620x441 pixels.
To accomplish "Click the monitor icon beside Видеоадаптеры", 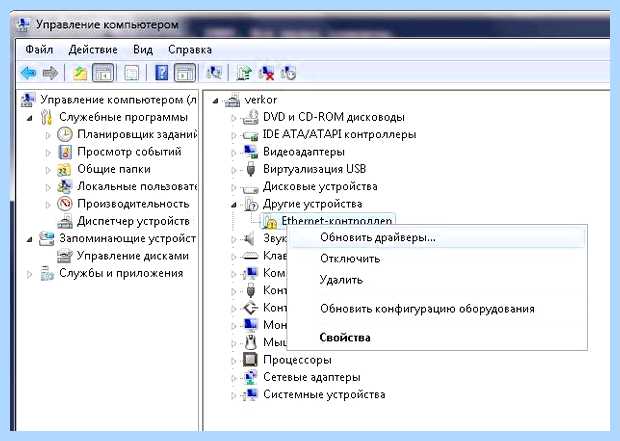I will (250, 152).
